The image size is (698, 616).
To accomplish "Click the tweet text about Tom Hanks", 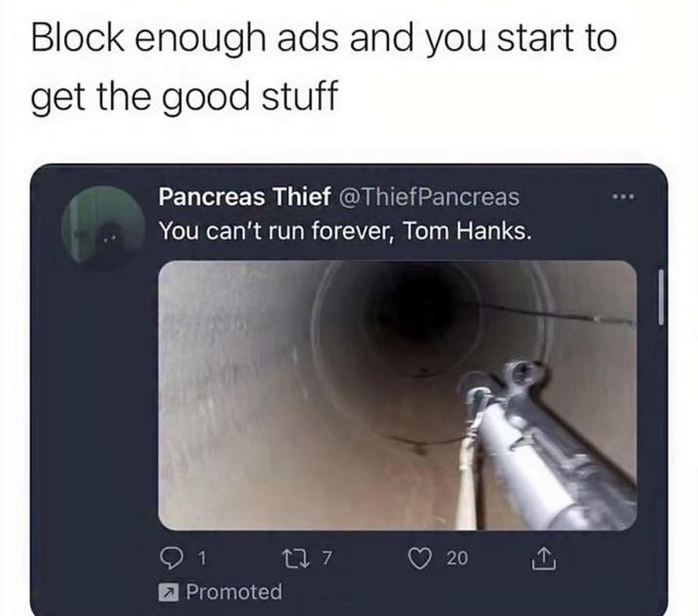I will click(x=345, y=231).
